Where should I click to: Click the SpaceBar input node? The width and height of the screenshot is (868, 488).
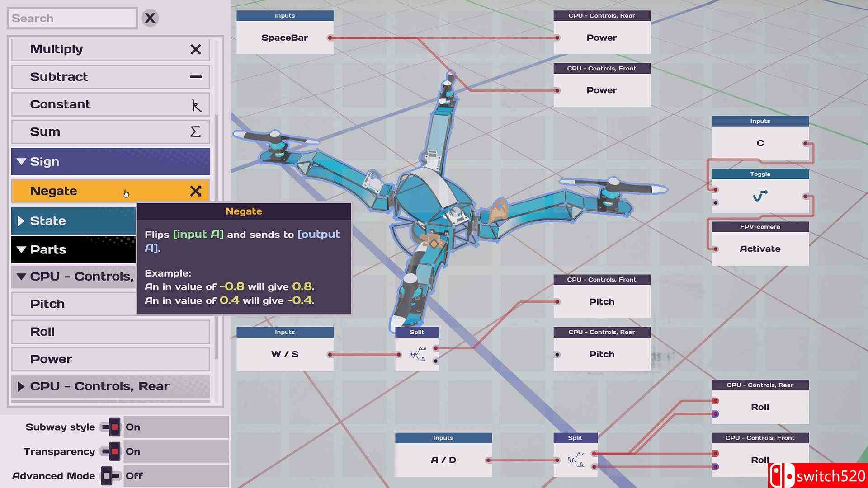click(284, 38)
